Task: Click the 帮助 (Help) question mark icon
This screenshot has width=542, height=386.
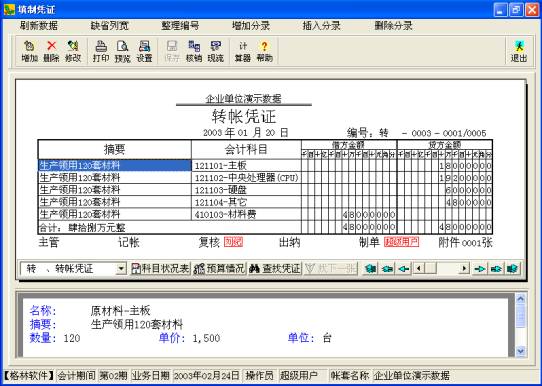Action: (x=264, y=51)
